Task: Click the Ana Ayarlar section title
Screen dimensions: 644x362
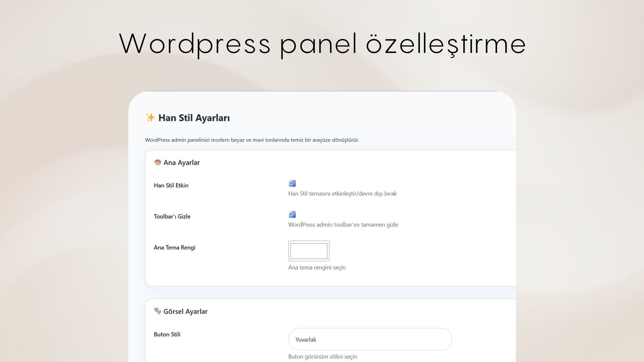Action: click(181, 163)
